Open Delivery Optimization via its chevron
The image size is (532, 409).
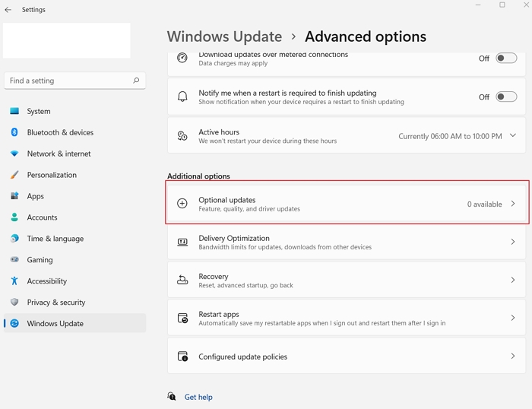coord(513,242)
